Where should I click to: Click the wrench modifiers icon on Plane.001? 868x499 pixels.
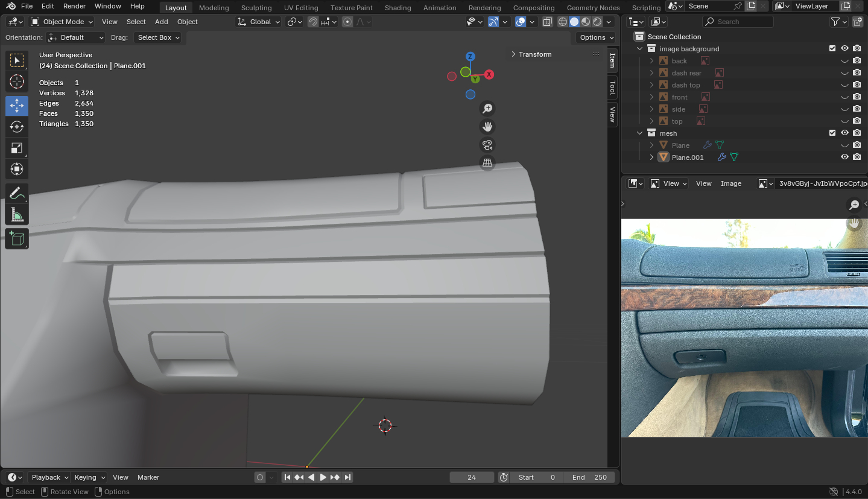click(x=721, y=157)
